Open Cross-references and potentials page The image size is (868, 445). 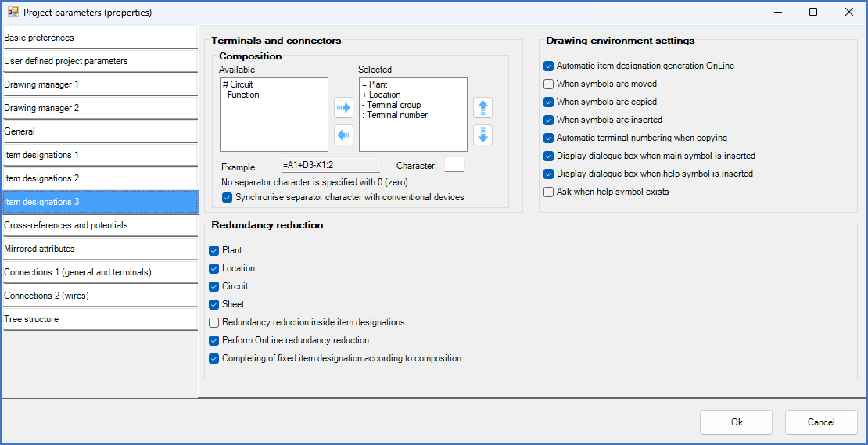99,225
